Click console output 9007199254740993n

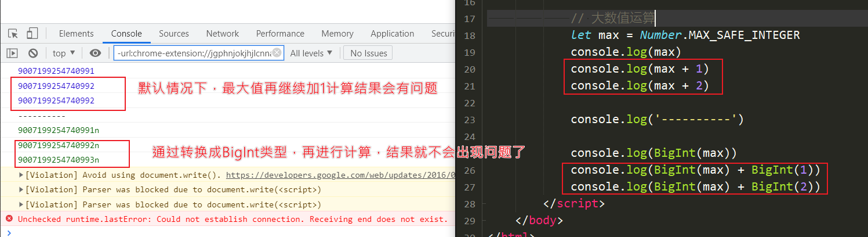[59, 160]
